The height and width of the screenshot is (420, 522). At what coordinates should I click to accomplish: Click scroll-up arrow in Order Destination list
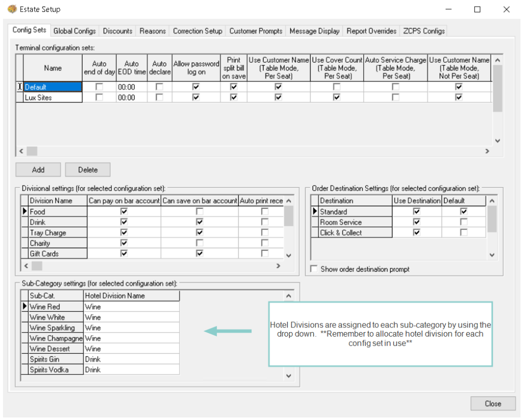tap(492, 201)
